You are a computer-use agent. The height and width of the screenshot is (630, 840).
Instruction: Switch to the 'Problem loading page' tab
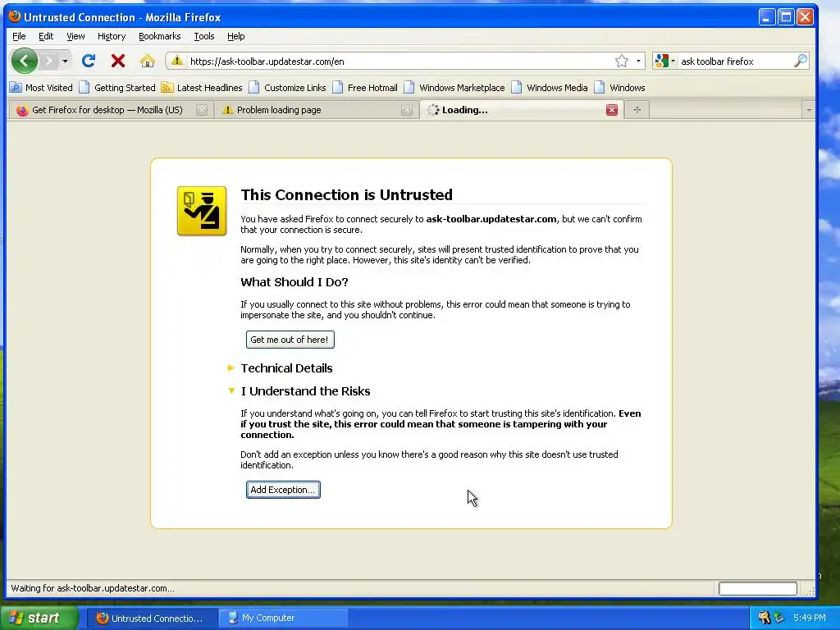(x=311, y=110)
